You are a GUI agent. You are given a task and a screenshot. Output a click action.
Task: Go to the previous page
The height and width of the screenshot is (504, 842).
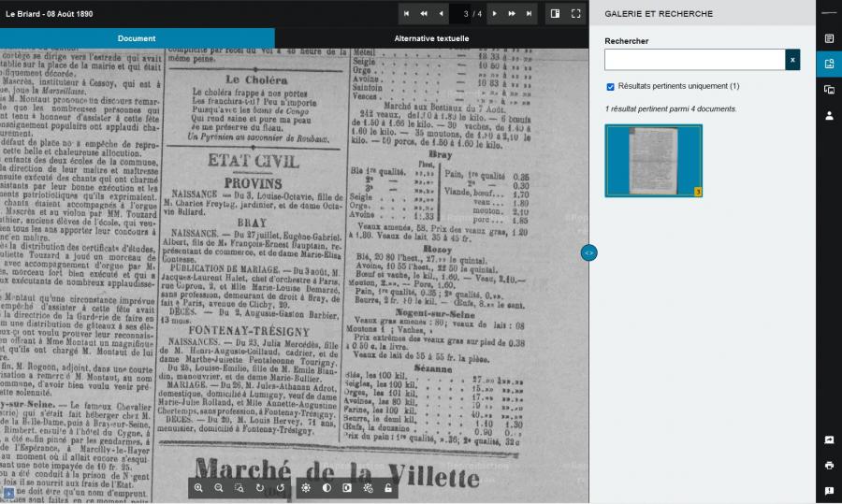click(441, 14)
